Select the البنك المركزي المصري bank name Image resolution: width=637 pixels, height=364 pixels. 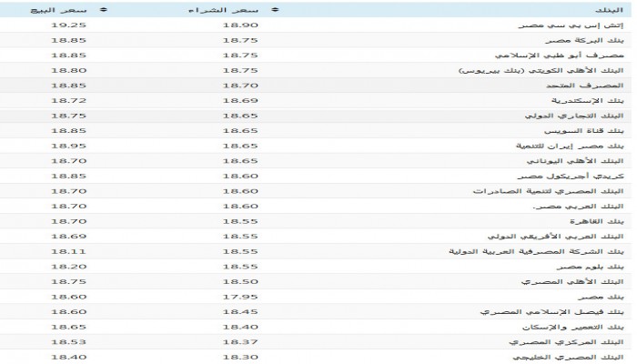[x=566, y=342]
